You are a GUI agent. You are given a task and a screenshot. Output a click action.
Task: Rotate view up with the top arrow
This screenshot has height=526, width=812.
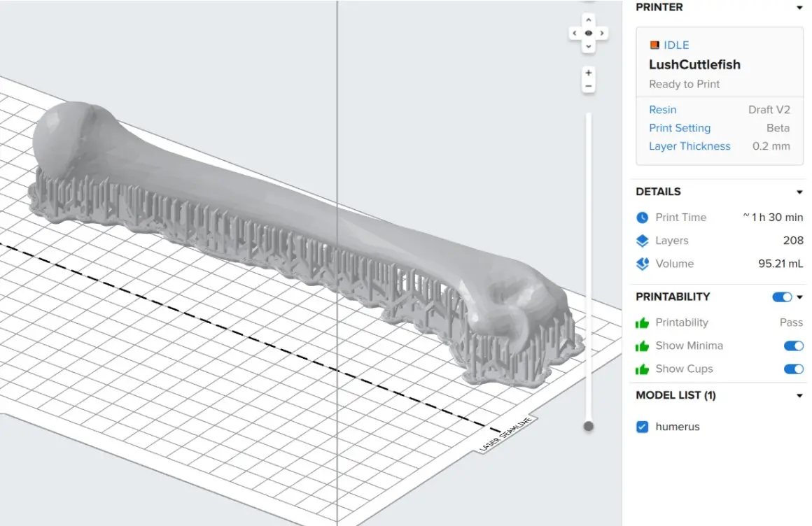tap(589, 20)
